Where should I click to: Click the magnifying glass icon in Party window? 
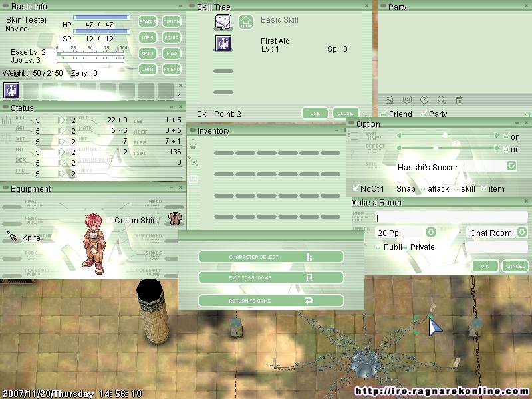point(442,100)
